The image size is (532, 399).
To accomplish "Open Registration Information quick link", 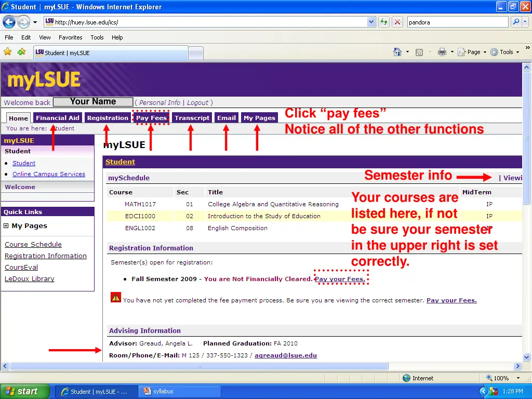I will click(x=46, y=256).
